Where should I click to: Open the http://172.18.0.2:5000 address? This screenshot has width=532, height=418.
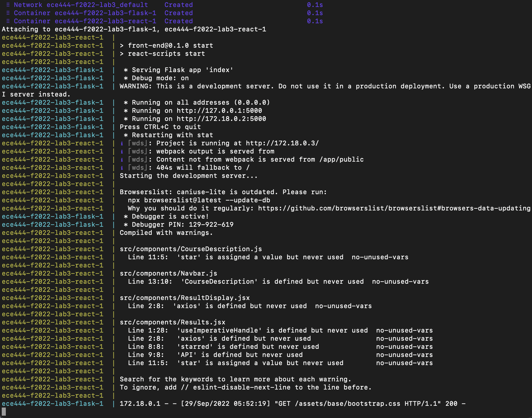(221, 119)
